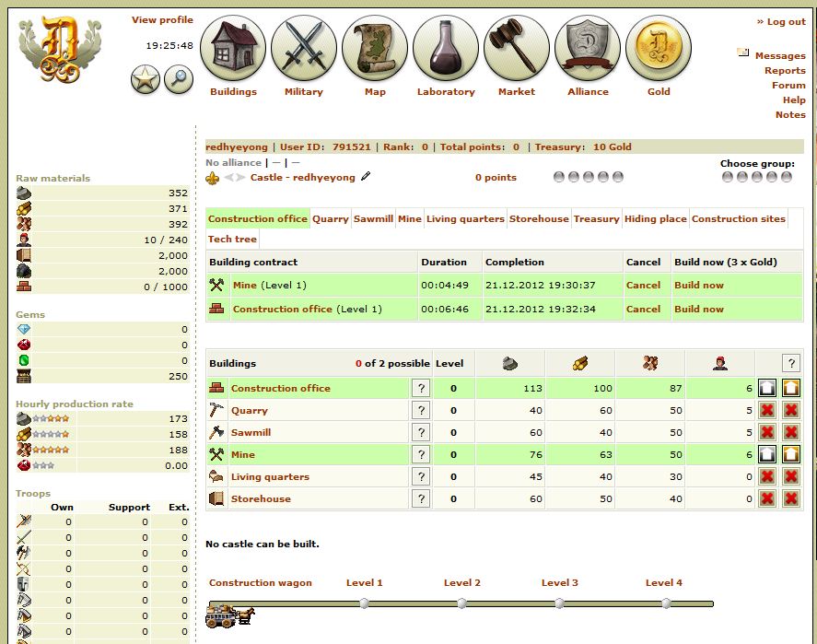Cancel the Construction office contract
This screenshot has height=644, width=817.
point(643,309)
